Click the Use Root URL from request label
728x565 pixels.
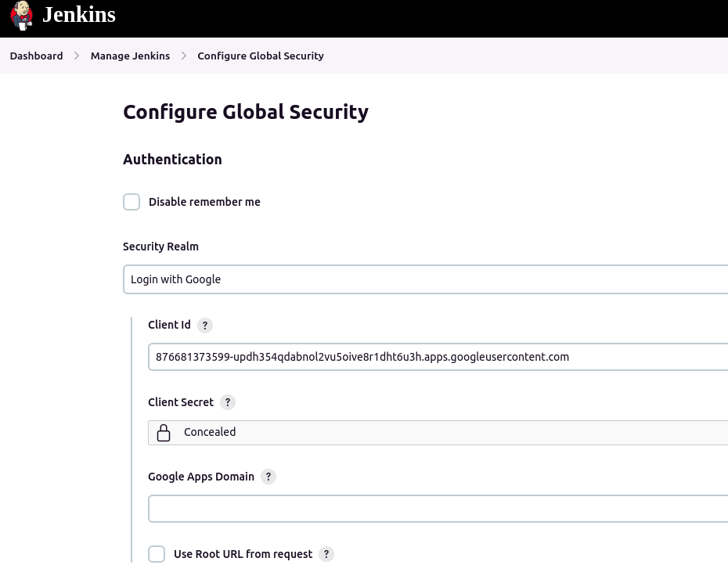pos(243,554)
